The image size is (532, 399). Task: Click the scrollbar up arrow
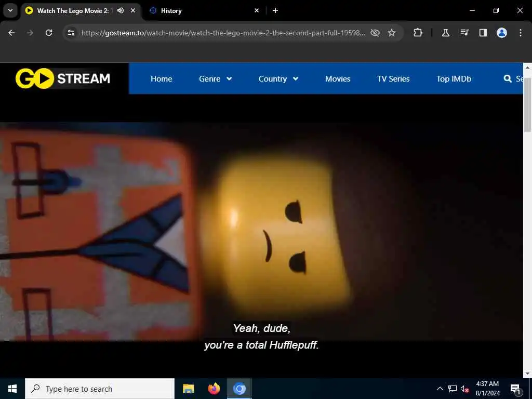[x=527, y=67]
